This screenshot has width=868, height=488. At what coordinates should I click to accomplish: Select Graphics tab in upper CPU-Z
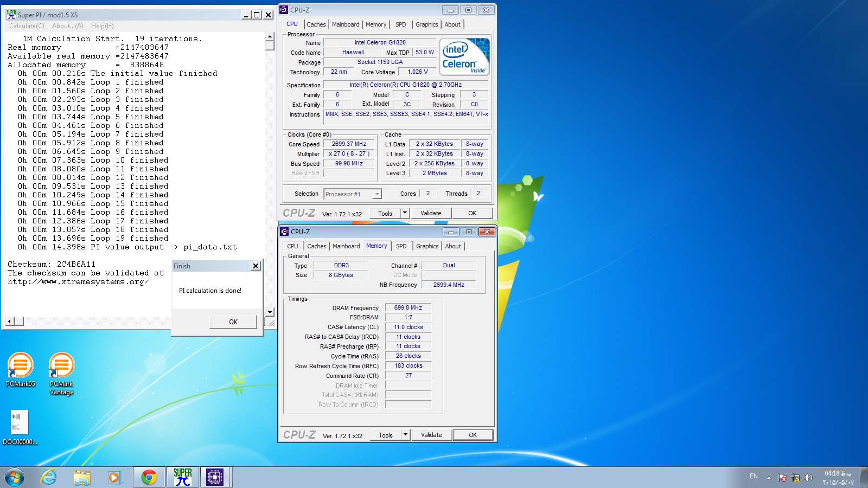427,24
